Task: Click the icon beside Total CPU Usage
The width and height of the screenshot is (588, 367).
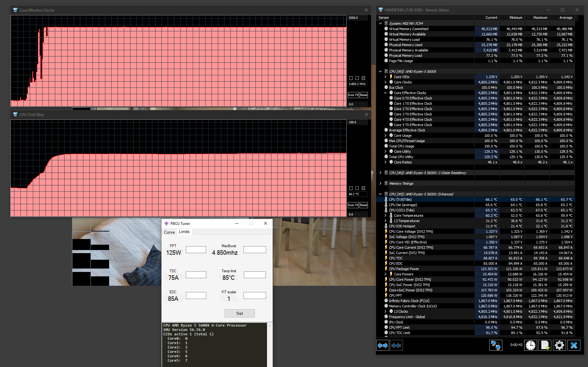Action: click(386, 146)
